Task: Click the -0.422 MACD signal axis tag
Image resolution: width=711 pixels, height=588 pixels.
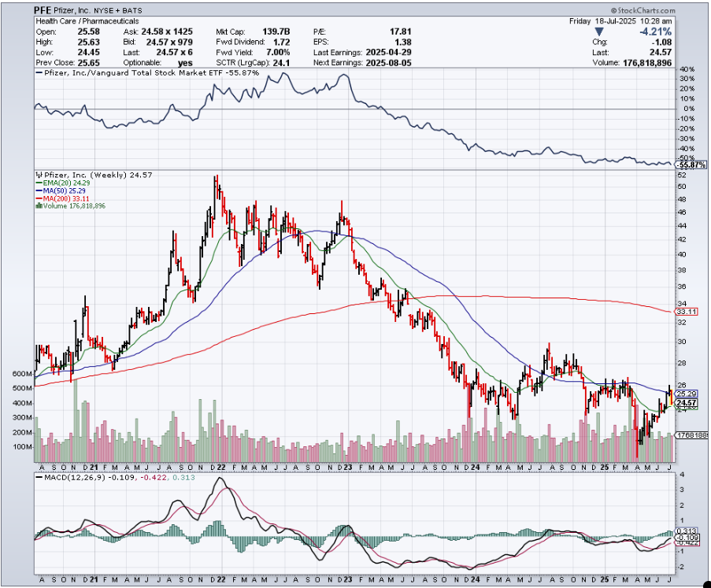Action: pyautogui.click(x=687, y=542)
